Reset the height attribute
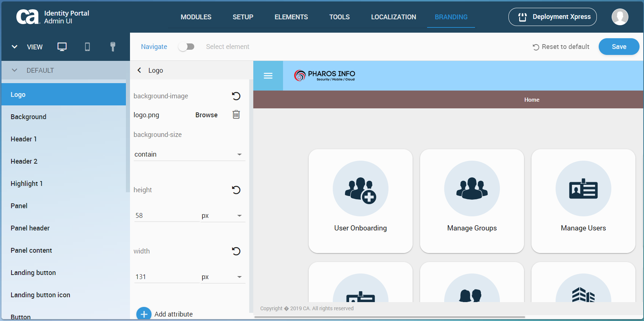The height and width of the screenshot is (321, 644). (236, 190)
